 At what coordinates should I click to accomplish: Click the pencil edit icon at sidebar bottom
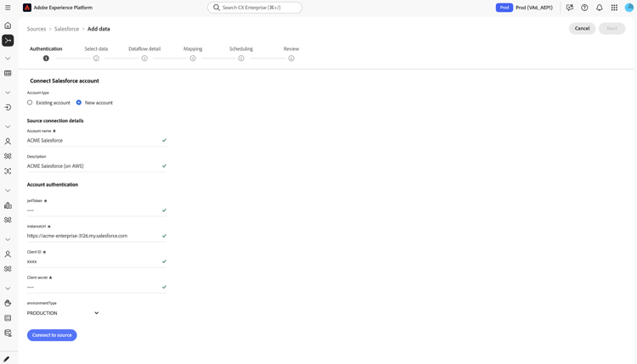tap(7, 359)
